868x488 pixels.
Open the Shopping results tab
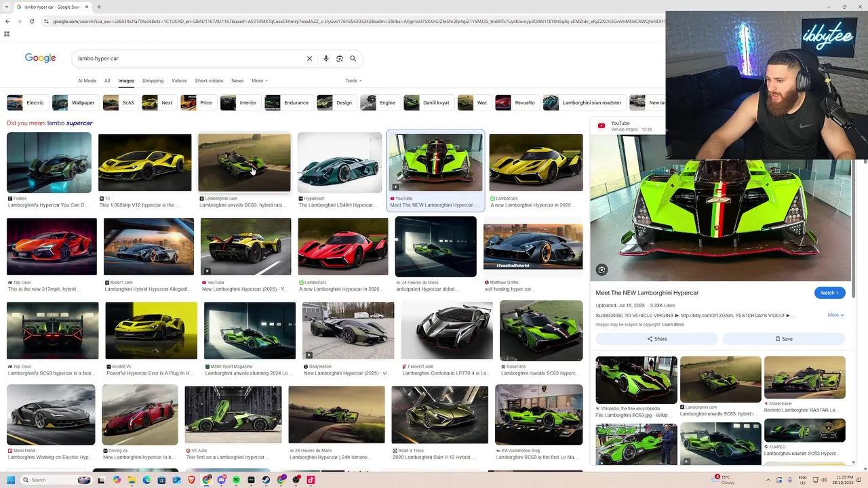pyautogui.click(x=153, y=81)
